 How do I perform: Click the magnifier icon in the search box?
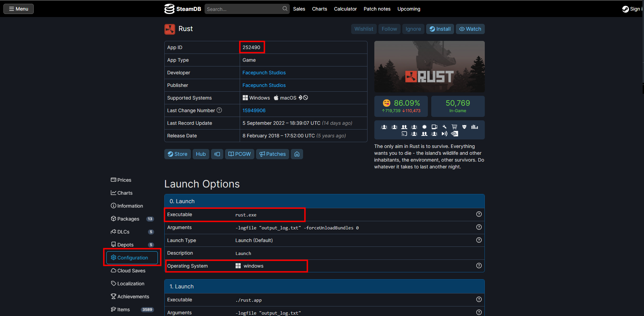tap(285, 9)
